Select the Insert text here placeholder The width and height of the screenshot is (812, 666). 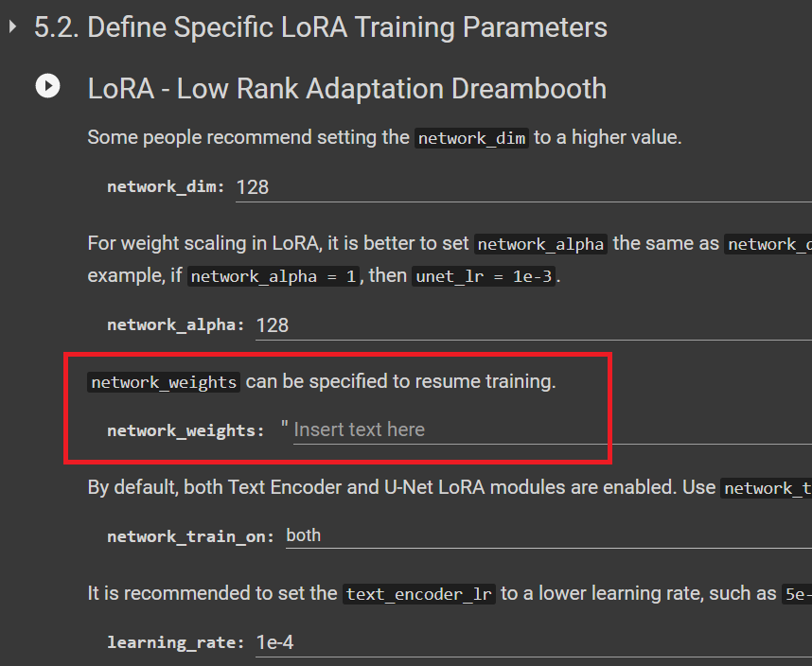[x=359, y=429]
